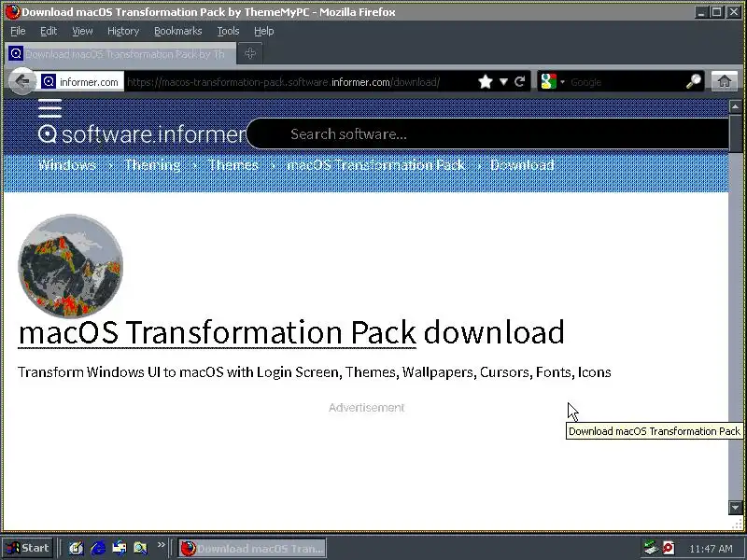
Task: Click the network tray icon
Action: point(650,548)
